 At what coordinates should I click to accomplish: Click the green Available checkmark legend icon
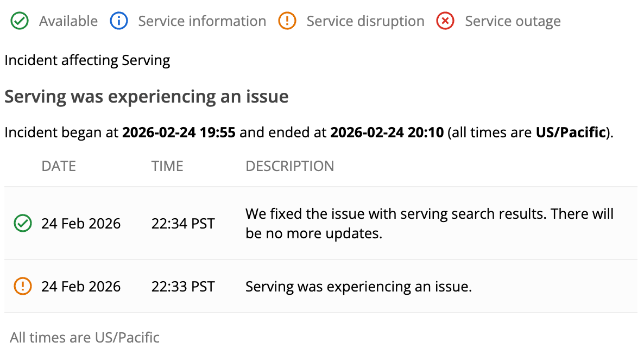pyautogui.click(x=20, y=22)
